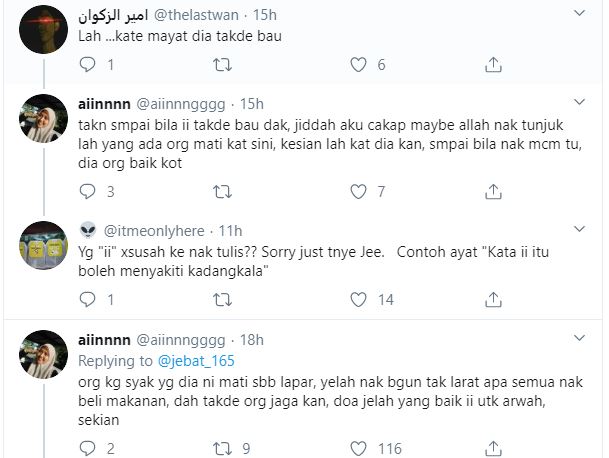Viewport: 609px width, 458px height.
Task: Open the @itmeonlyhere profile handle
Action: [154, 231]
